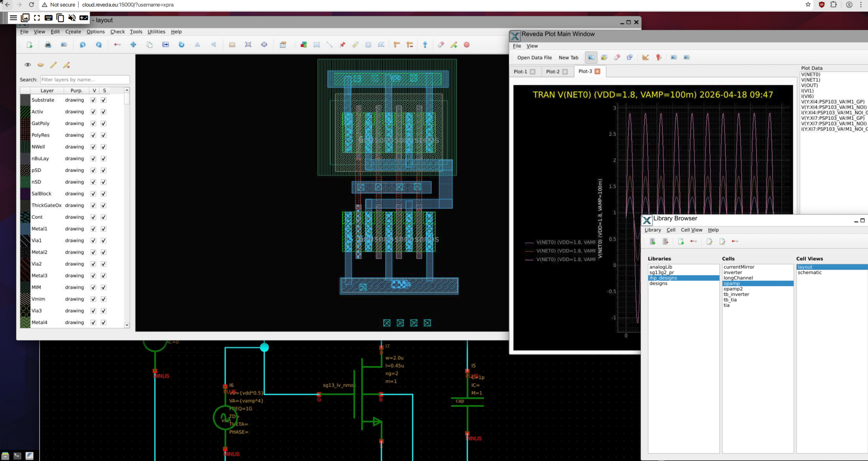Click the New Tab button
Viewport: 868px width, 461px height.
pyautogui.click(x=568, y=58)
